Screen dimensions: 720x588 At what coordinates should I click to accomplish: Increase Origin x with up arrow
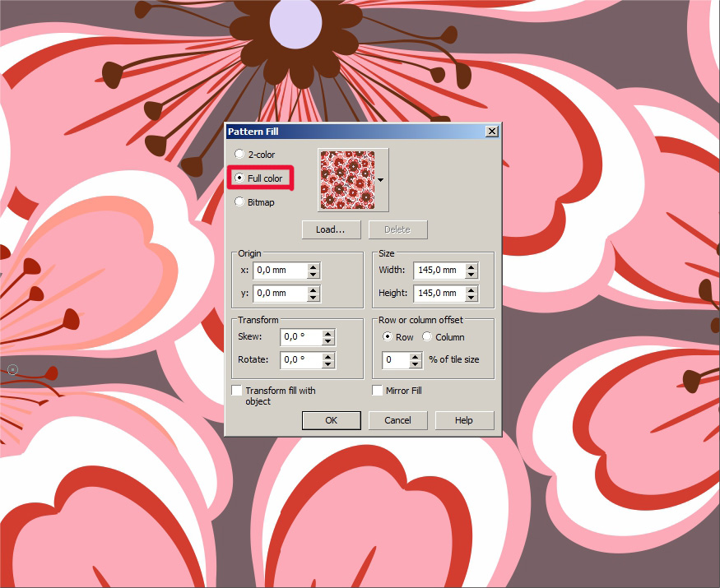(x=314, y=266)
